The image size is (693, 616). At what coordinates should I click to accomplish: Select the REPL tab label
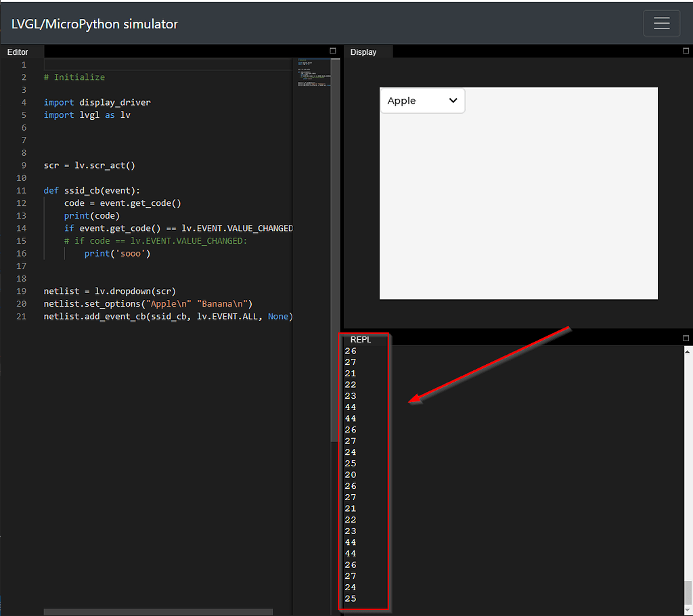tap(361, 339)
